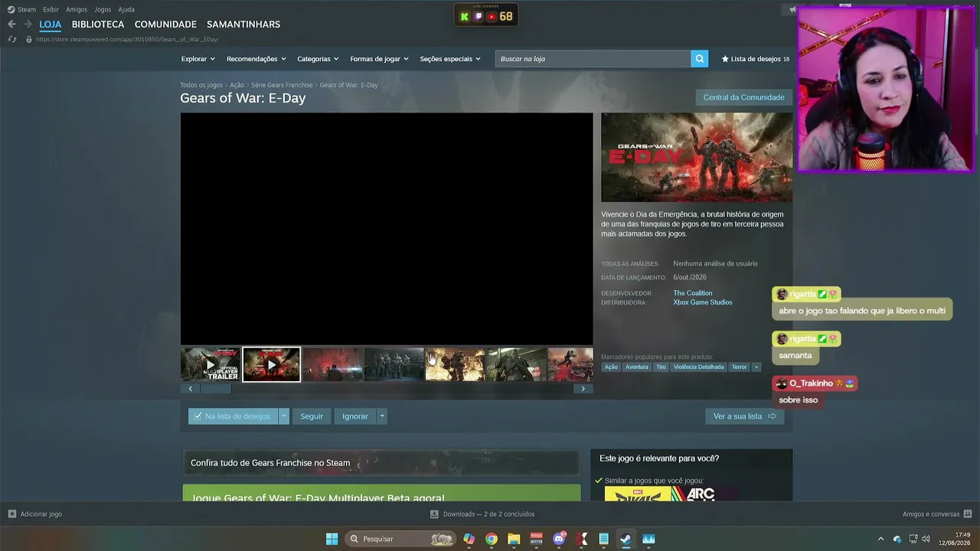Screen dimensions: 980x551
Task: Select the Terror tag
Action: (x=739, y=367)
